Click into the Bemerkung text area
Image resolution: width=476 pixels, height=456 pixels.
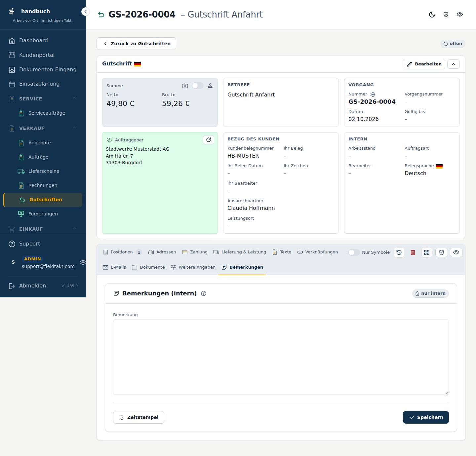281,357
